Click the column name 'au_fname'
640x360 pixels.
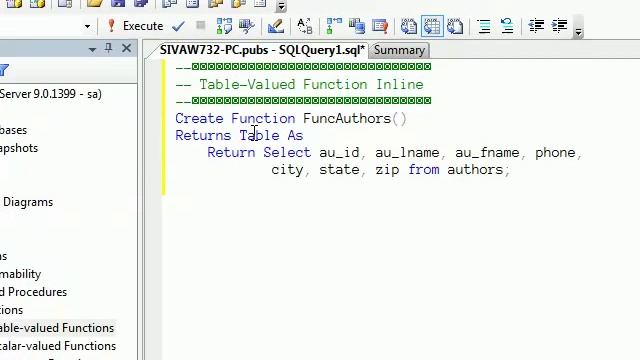click(487, 153)
